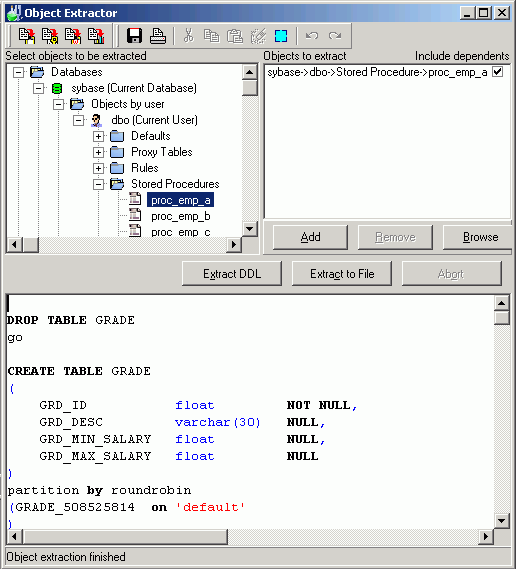Click the extract icon with bar chart

96,36
